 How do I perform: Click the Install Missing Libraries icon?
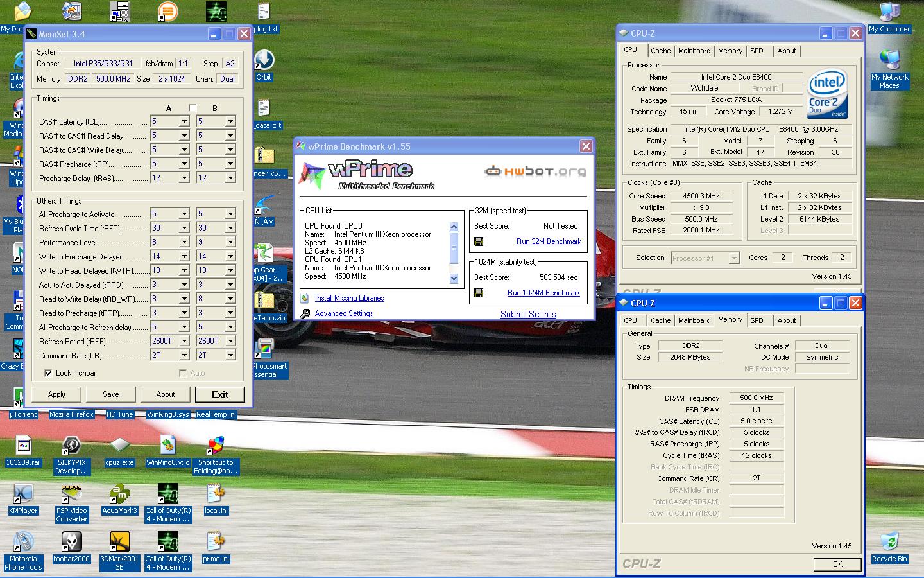point(304,298)
